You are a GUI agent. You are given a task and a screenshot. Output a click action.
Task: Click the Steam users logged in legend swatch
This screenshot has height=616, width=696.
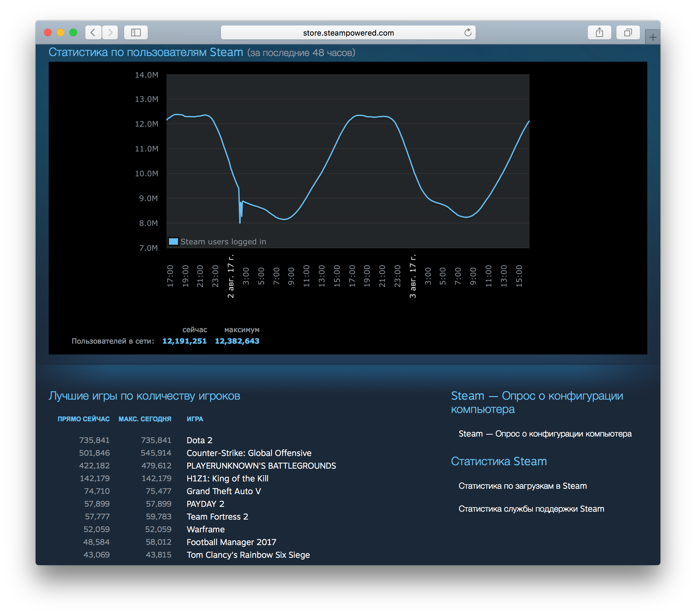coord(174,241)
